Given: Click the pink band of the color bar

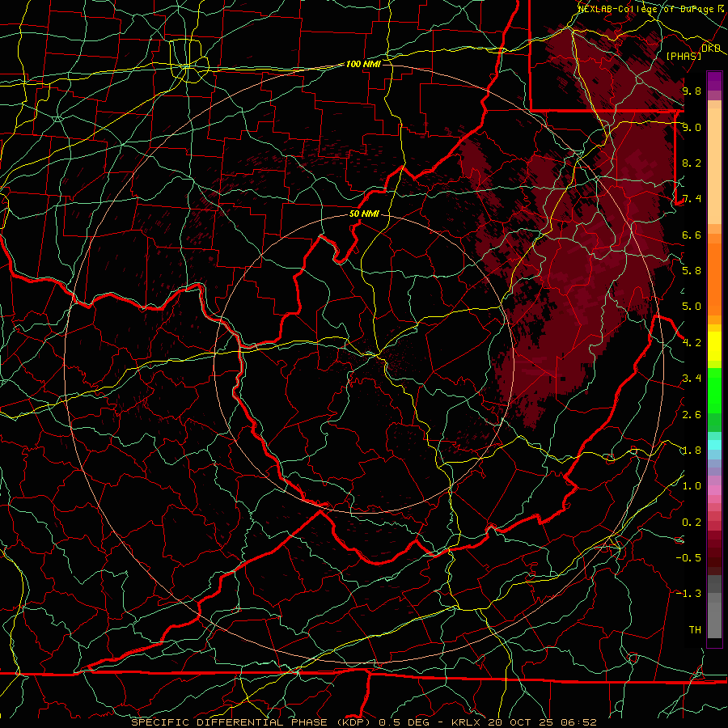Looking at the screenshot, I should 714,490.
